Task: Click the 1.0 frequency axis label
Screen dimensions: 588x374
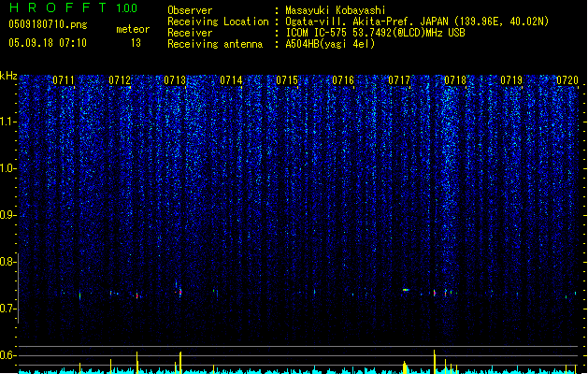Action: point(7,168)
